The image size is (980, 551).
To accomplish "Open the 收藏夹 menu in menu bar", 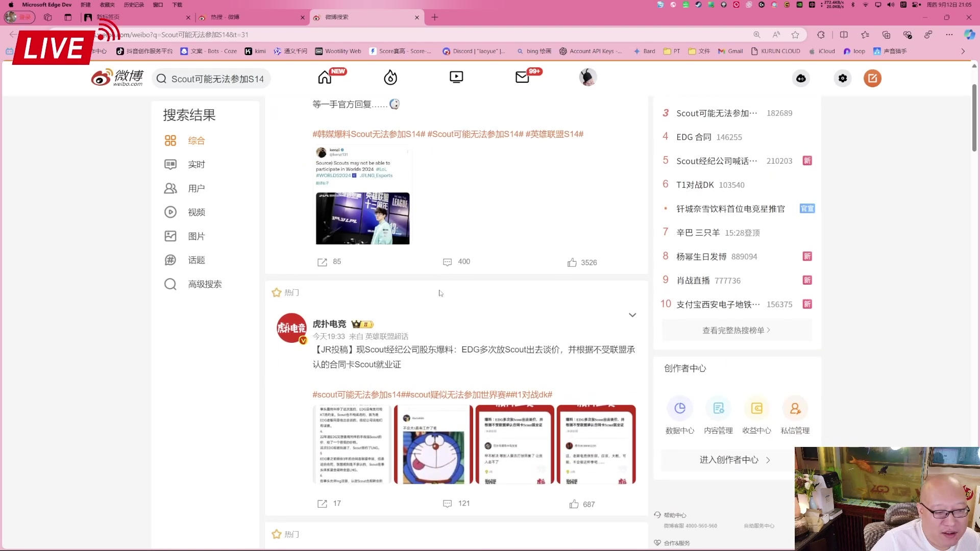I will coord(107,5).
